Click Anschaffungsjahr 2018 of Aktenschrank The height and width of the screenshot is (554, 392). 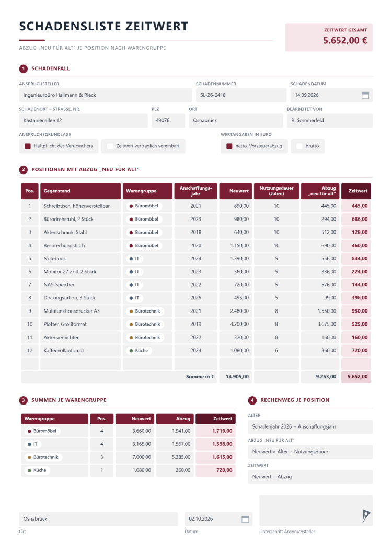pyautogui.click(x=196, y=233)
